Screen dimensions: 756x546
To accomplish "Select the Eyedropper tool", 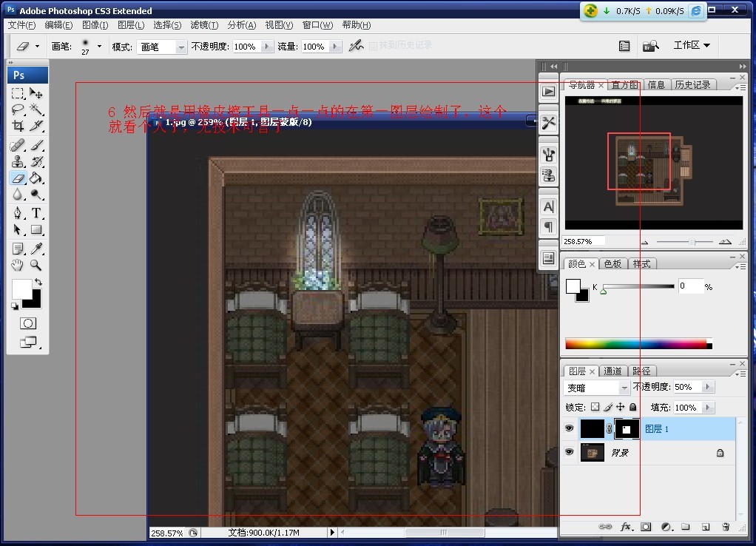I will coord(36,249).
